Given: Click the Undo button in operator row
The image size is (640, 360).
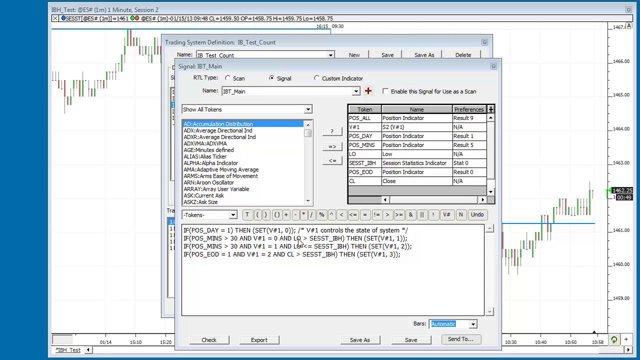Looking at the screenshot, I should pyautogui.click(x=477, y=215).
